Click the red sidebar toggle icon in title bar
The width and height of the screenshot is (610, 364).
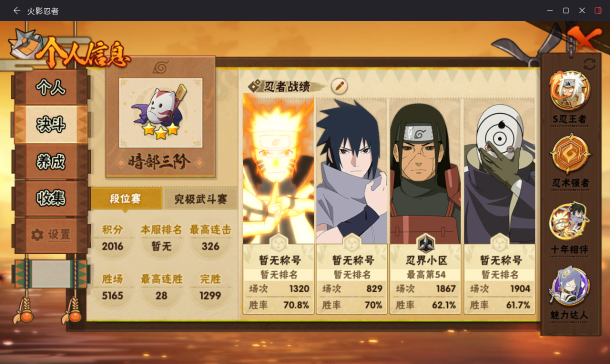point(598,10)
